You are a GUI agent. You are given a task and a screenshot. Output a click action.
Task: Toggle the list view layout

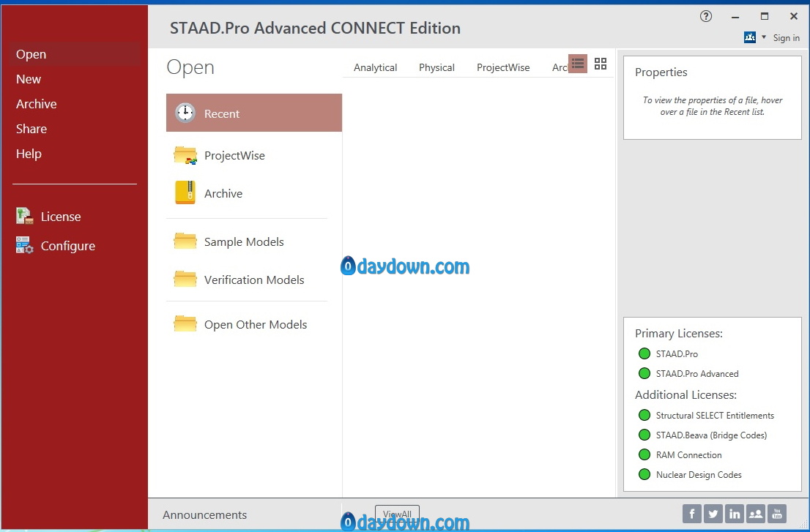(578, 64)
